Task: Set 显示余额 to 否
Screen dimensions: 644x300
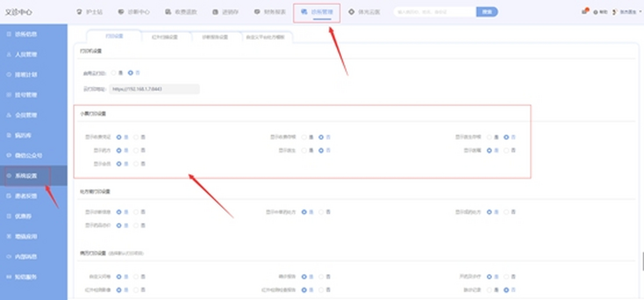Action: coord(507,150)
